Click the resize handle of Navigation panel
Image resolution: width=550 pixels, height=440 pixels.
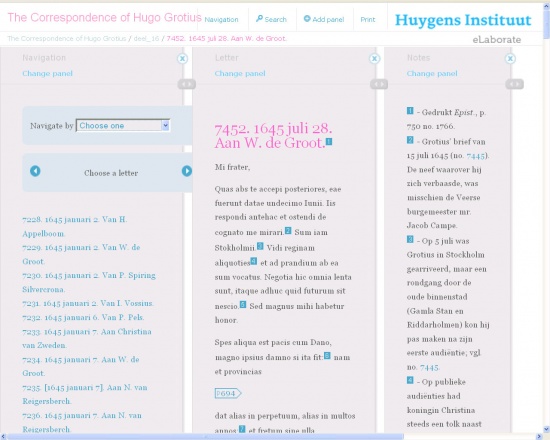coord(187,84)
